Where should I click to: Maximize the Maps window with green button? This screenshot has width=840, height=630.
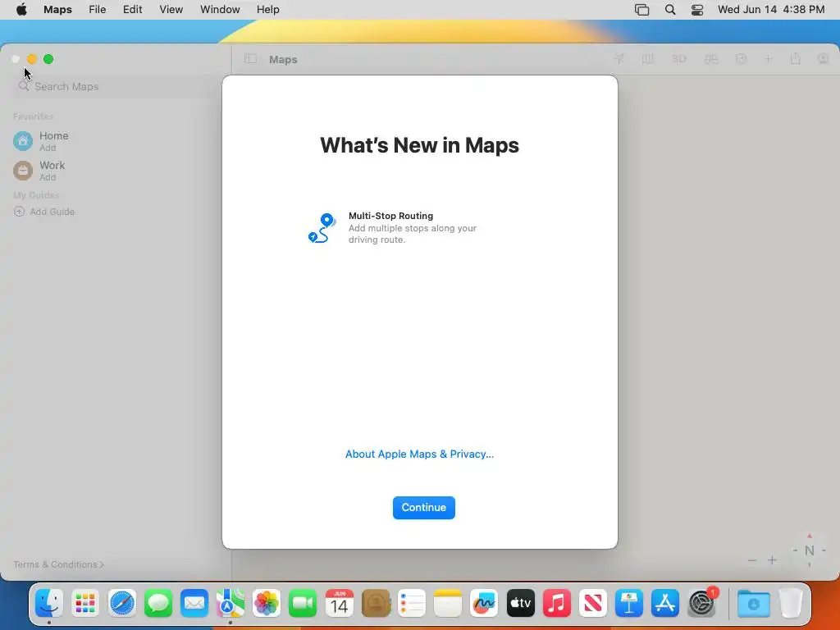[48, 59]
